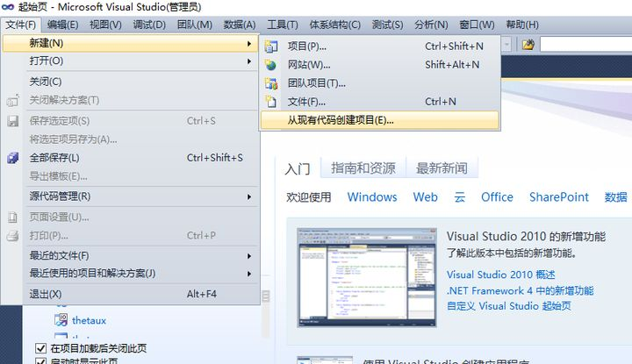Click the Save floppy disk icon
The image size is (632, 364).
pos(12,121)
